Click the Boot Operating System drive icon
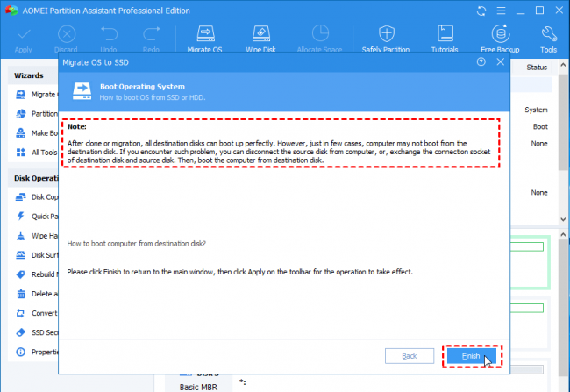This screenshot has width=570, height=392. [82, 91]
